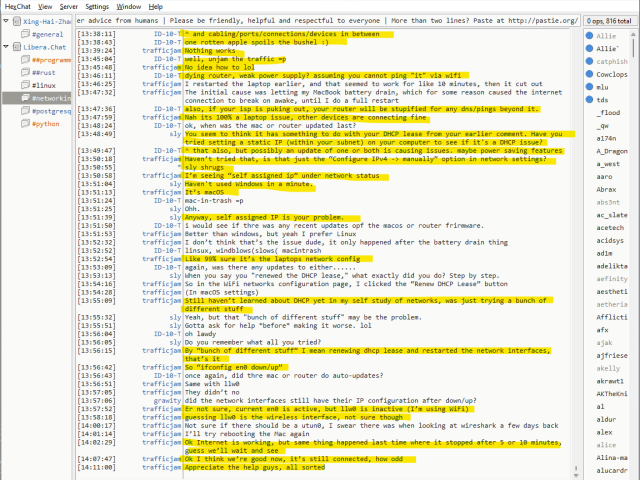Select user aaro in user list
640x480 pixels.
coord(604,177)
